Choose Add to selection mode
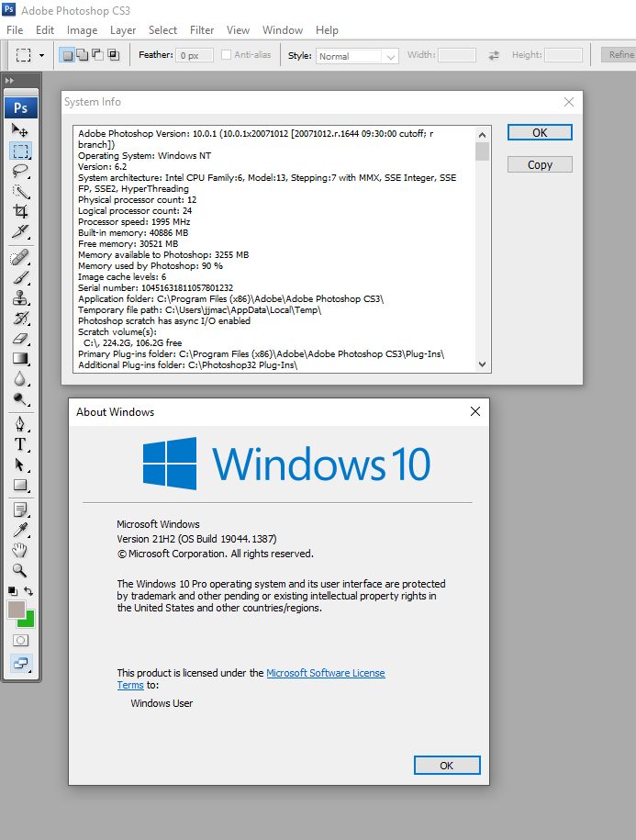The height and width of the screenshot is (840, 636). [82, 55]
